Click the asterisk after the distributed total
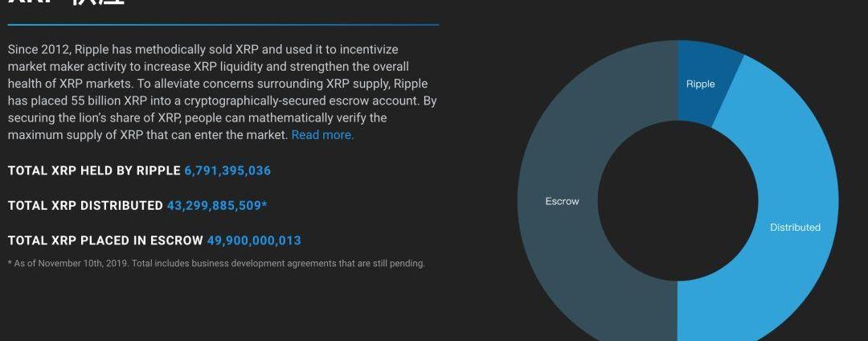This screenshot has width=868, height=341. (x=264, y=205)
